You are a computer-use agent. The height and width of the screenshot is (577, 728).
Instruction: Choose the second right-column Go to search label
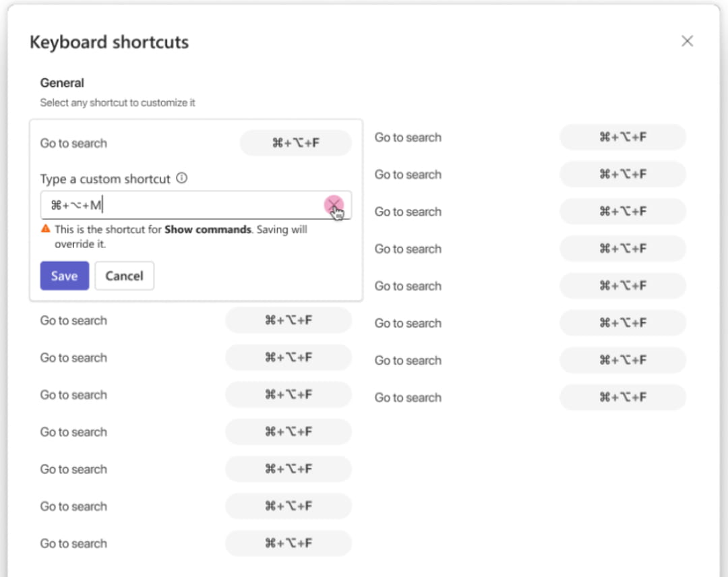point(408,175)
